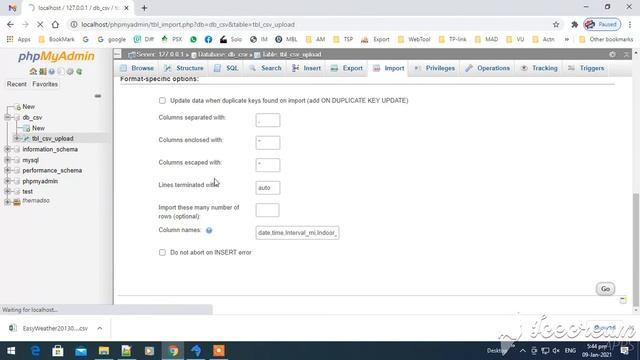
Task: Switch to the Structure tab
Action: pyautogui.click(x=184, y=68)
